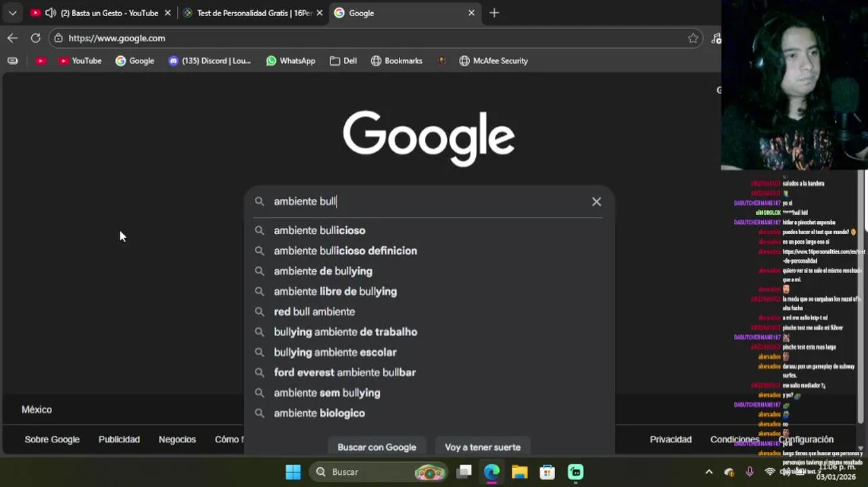Image resolution: width=868 pixels, height=487 pixels.
Task: Select suggestion 'ambiente bullicioso definicion'
Action: pyautogui.click(x=429, y=251)
